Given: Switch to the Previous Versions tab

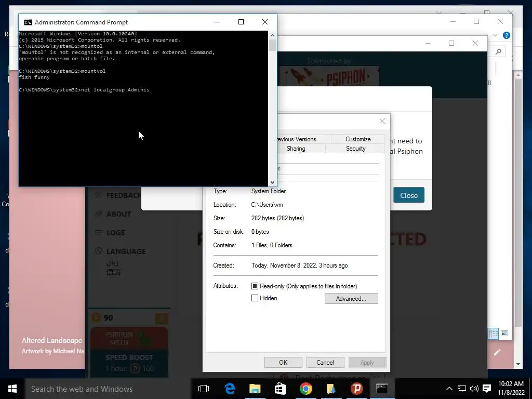Looking at the screenshot, I should click(303, 139).
